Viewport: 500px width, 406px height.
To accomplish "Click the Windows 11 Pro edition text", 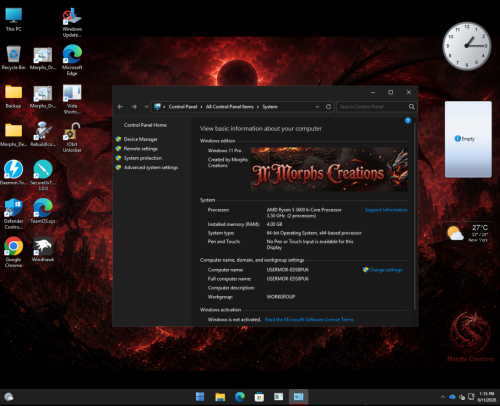I will coord(225,151).
